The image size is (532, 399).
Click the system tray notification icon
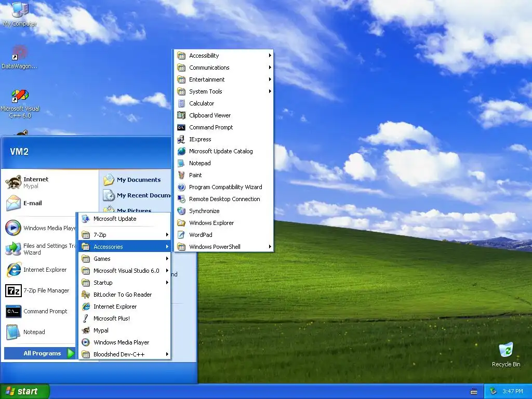click(494, 391)
